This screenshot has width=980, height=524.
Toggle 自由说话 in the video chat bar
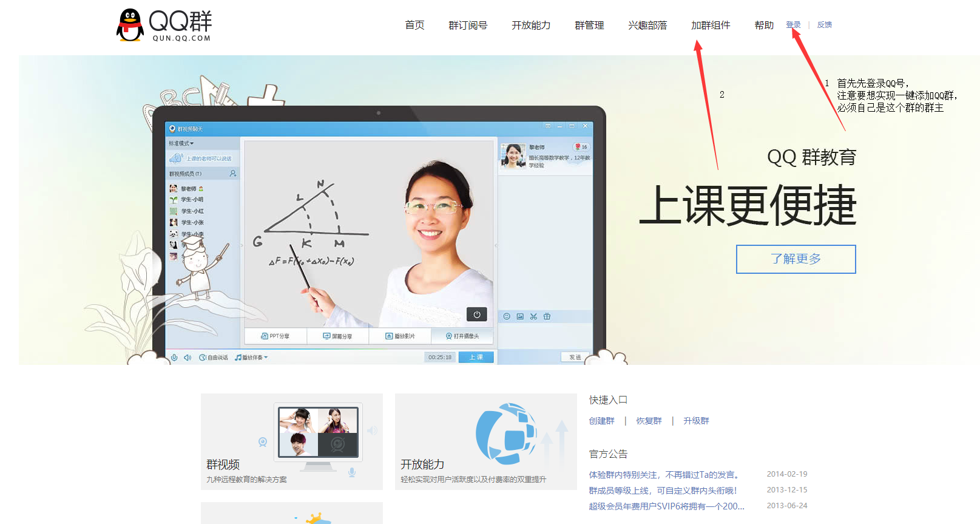(x=214, y=358)
